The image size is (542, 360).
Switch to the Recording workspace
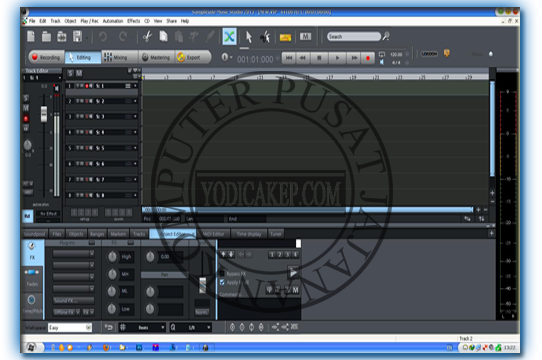(x=45, y=57)
